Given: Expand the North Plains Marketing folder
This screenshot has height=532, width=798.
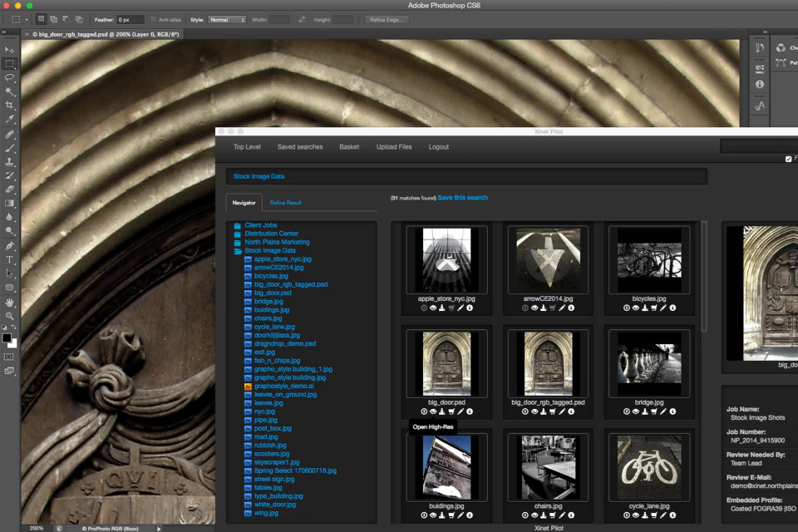Looking at the screenshot, I should (237, 243).
